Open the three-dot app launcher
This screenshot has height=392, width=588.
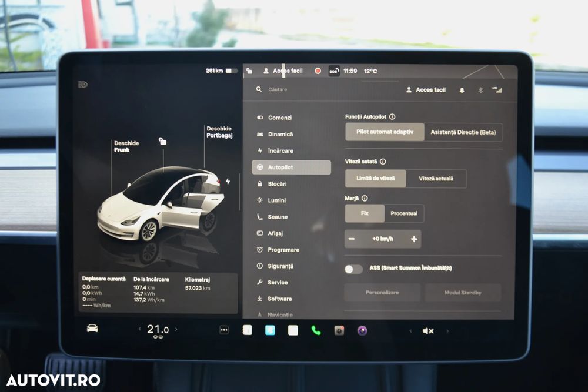tap(224, 330)
